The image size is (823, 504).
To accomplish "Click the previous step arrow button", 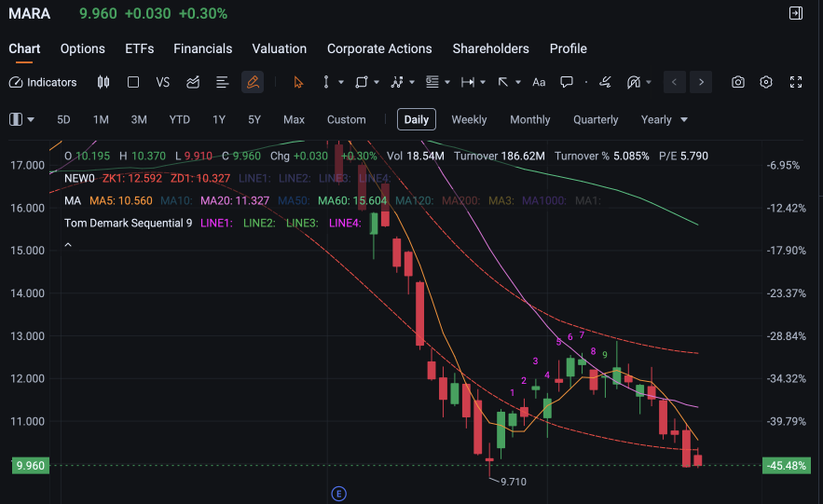I will (x=675, y=82).
